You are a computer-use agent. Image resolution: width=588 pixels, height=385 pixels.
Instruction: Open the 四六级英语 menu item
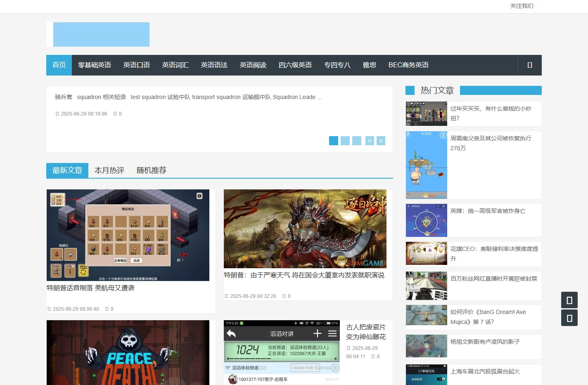point(295,65)
